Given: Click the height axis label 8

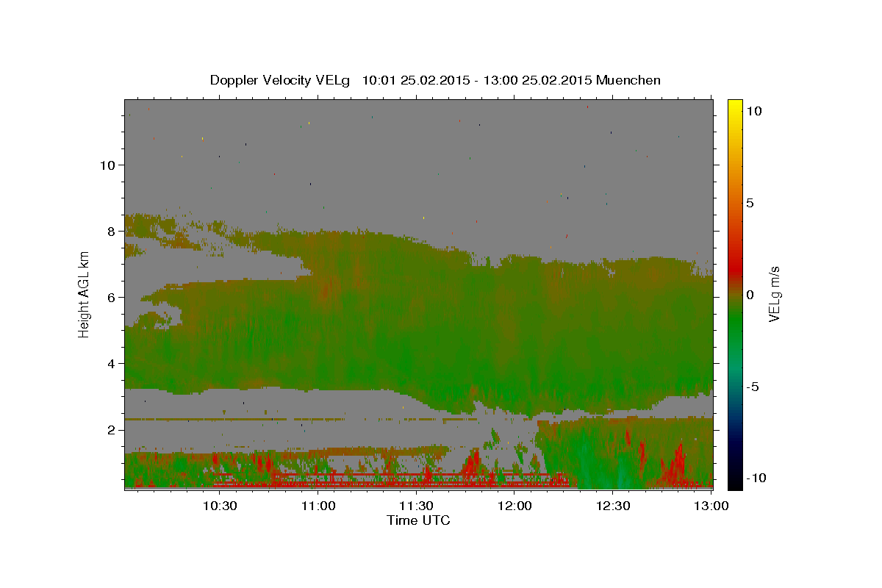Looking at the screenshot, I should click(x=111, y=231).
